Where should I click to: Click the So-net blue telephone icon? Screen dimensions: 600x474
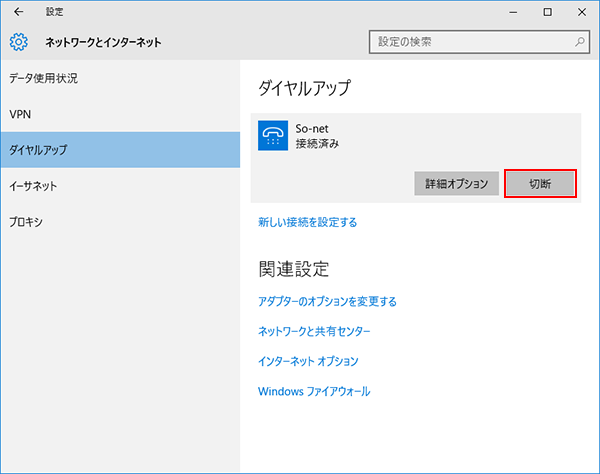click(x=272, y=135)
